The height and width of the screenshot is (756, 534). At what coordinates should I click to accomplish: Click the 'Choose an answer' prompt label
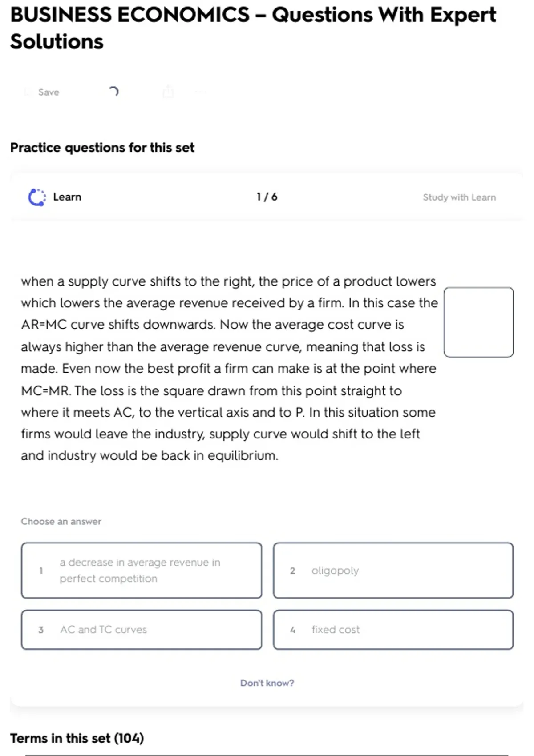[x=61, y=521]
